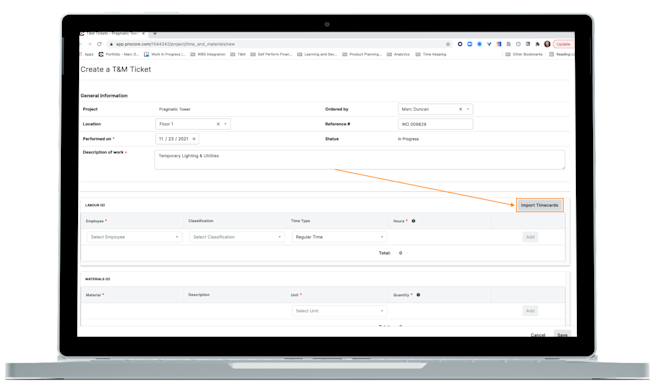
Task: Click the Performed on date field
Action: (177, 139)
